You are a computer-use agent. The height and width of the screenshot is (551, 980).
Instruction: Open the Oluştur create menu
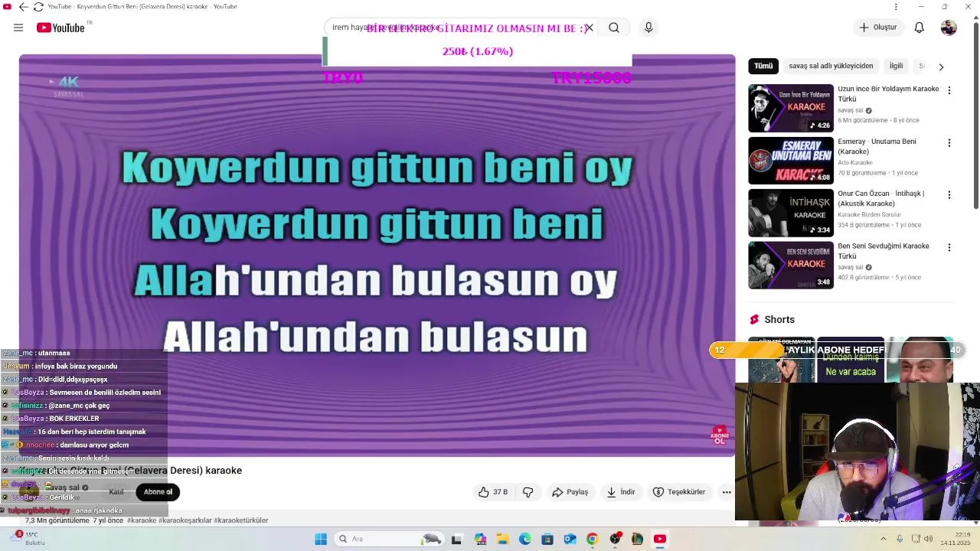[877, 28]
